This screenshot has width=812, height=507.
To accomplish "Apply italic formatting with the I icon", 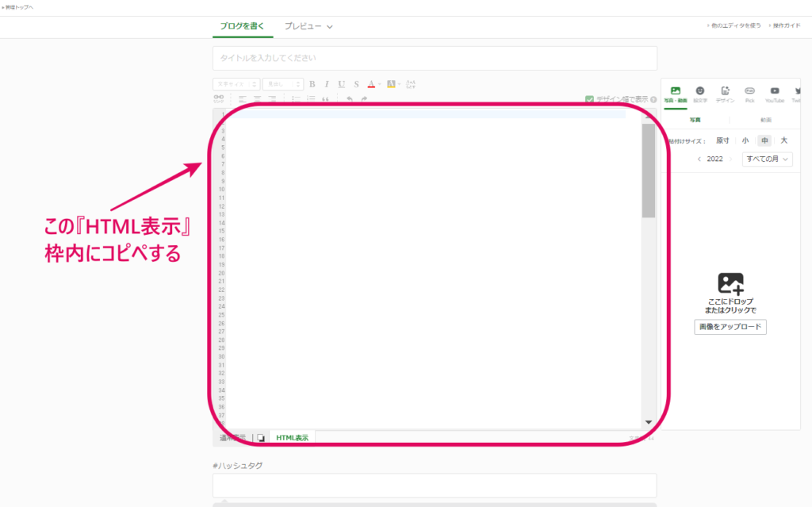I will (x=327, y=84).
